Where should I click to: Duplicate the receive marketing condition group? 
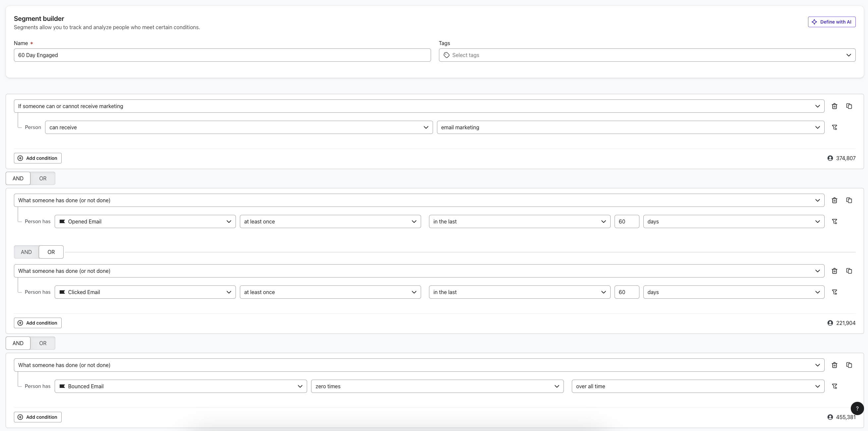coord(849,106)
